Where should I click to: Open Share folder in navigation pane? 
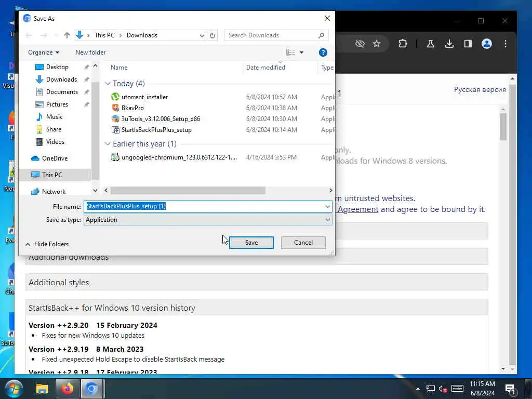(54, 129)
